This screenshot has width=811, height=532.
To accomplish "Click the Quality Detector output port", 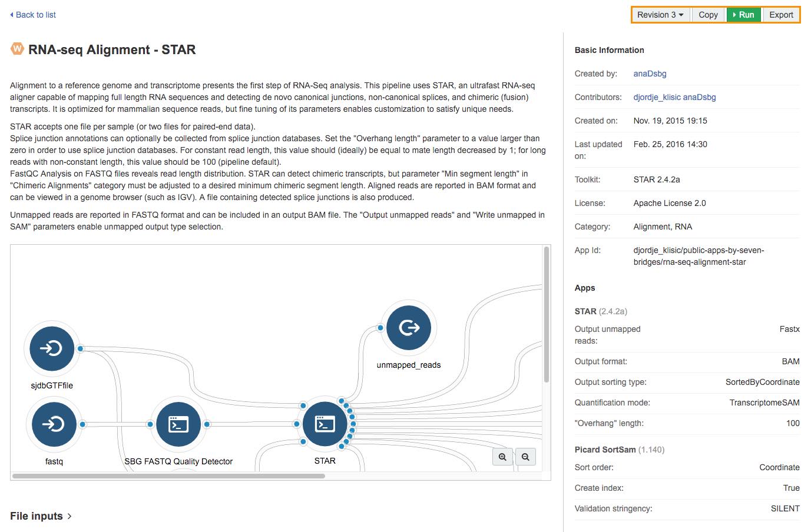I will (207, 424).
